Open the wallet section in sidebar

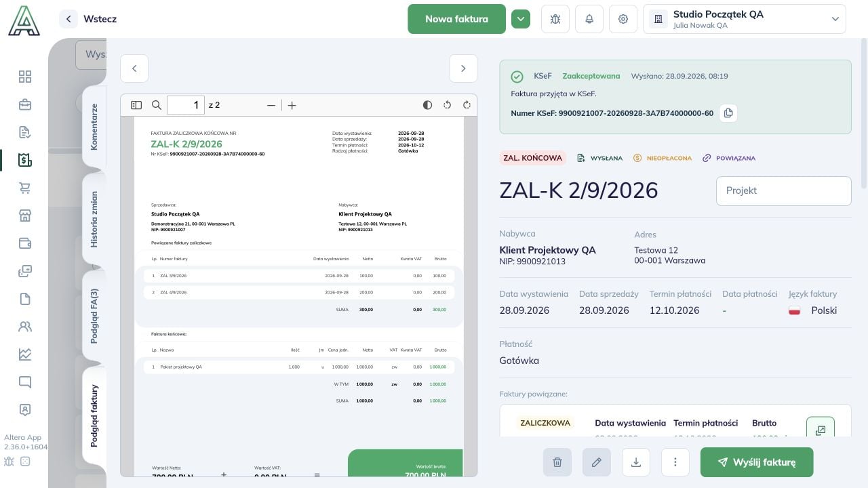coord(25,243)
